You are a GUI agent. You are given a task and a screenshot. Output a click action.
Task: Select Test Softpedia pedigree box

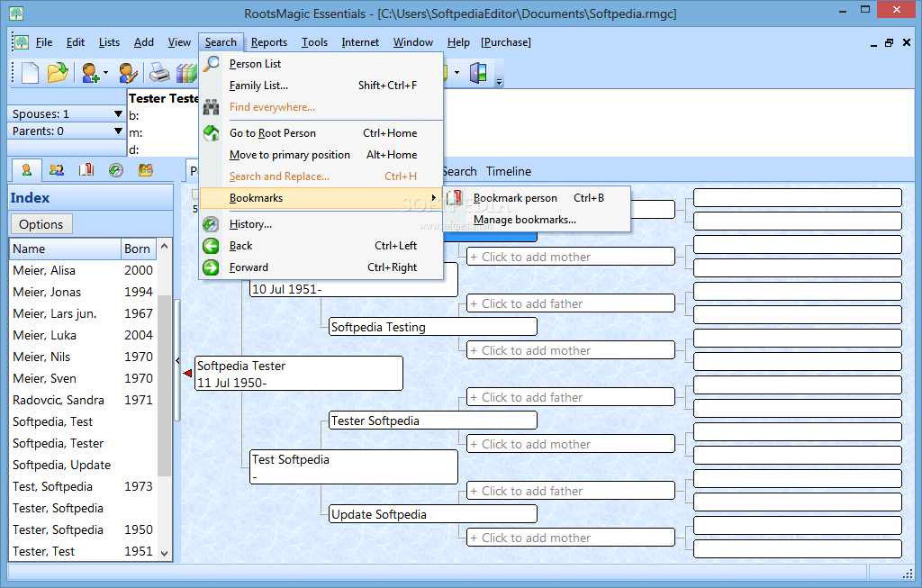[353, 466]
